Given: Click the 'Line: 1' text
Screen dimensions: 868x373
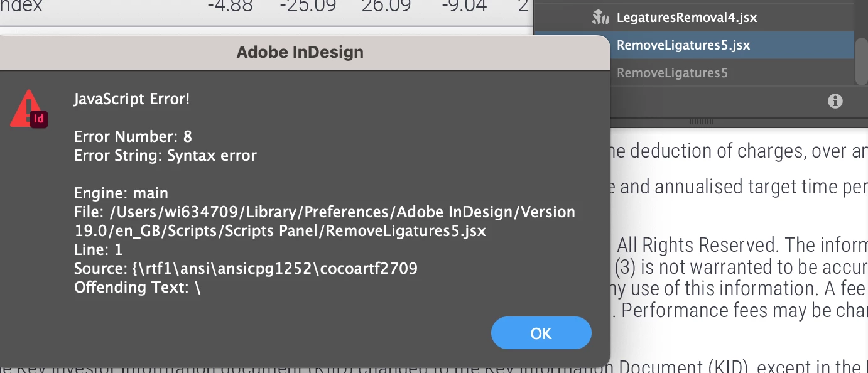Looking at the screenshot, I should (99, 249).
